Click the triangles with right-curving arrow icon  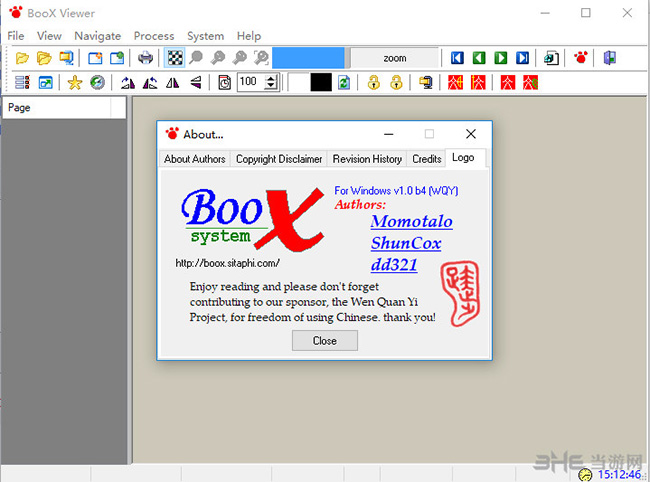128,83
